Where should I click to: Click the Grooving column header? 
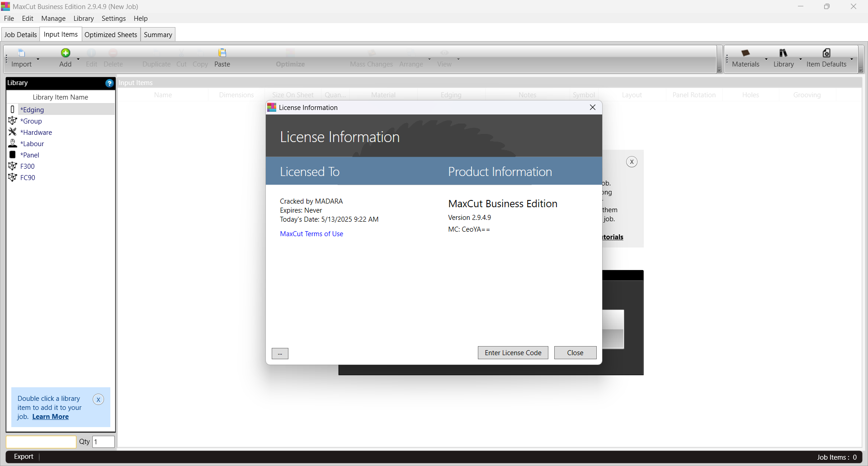[x=807, y=95]
